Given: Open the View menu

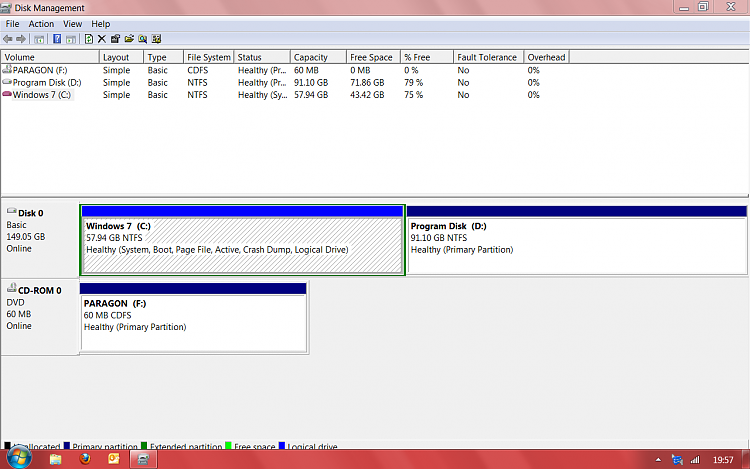Looking at the screenshot, I should coord(72,24).
